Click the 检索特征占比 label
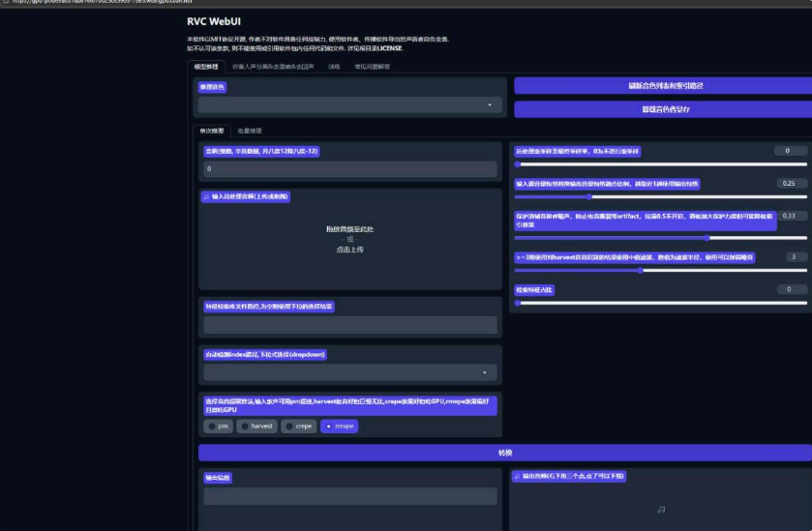The height and width of the screenshot is (531, 812). (534, 290)
